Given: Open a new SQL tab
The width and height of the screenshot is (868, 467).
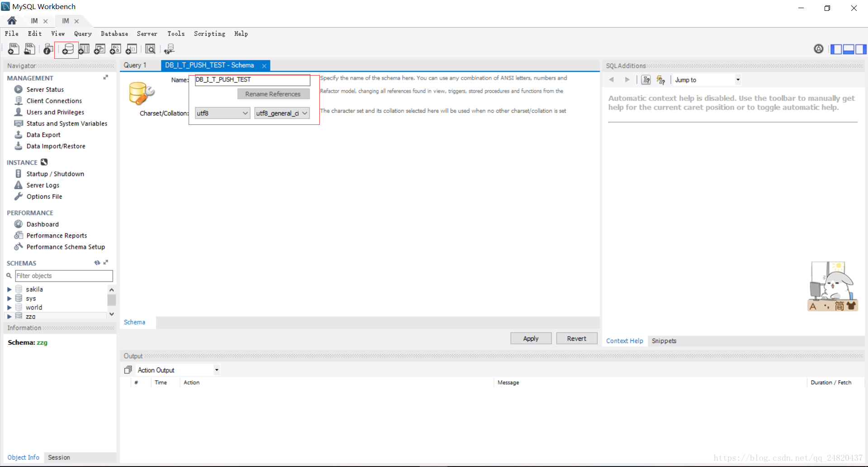Looking at the screenshot, I should pyautogui.click(x=14, y=49).
